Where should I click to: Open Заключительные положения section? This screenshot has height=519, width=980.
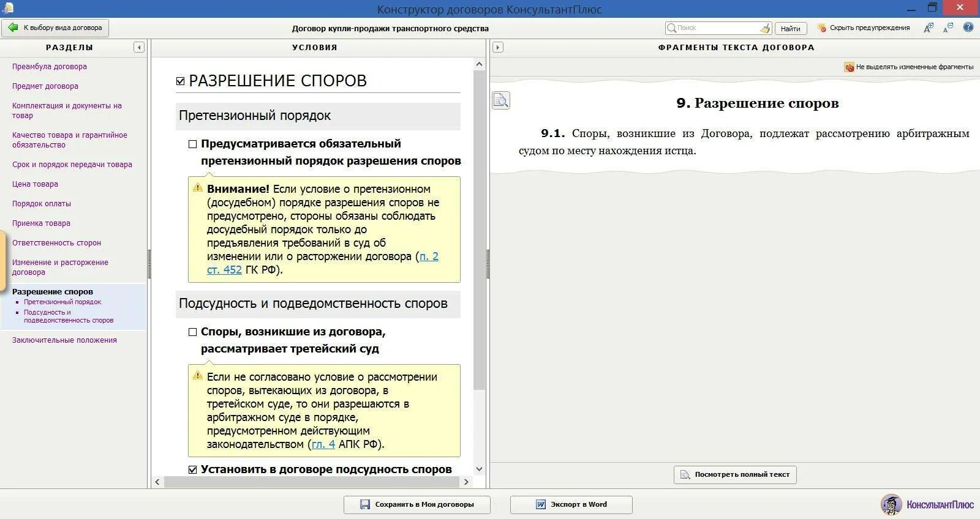[x=64, y=340]
